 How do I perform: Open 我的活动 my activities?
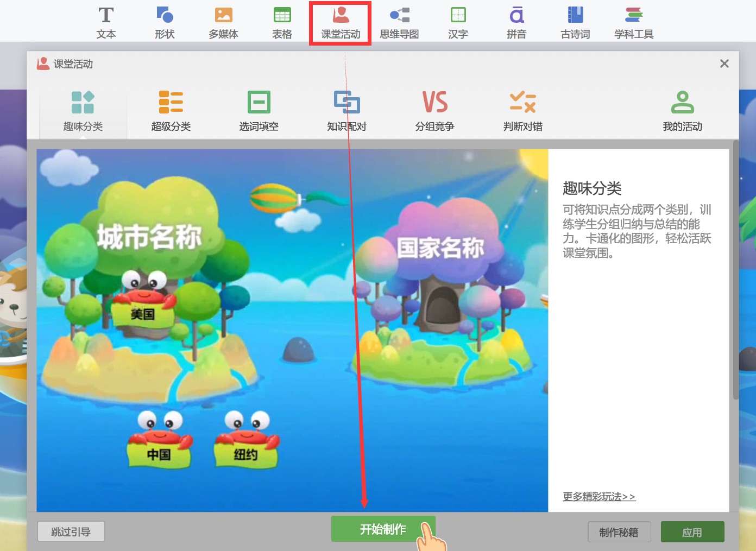(682, 111)
